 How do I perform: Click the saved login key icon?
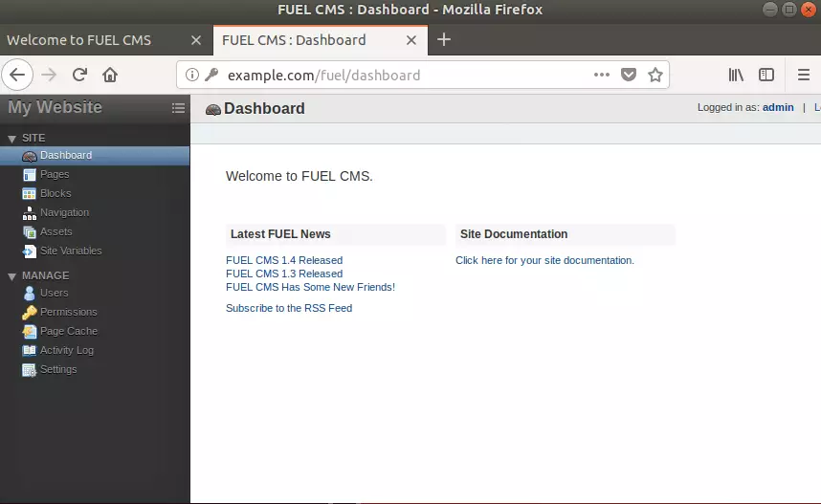click(211, 75)
